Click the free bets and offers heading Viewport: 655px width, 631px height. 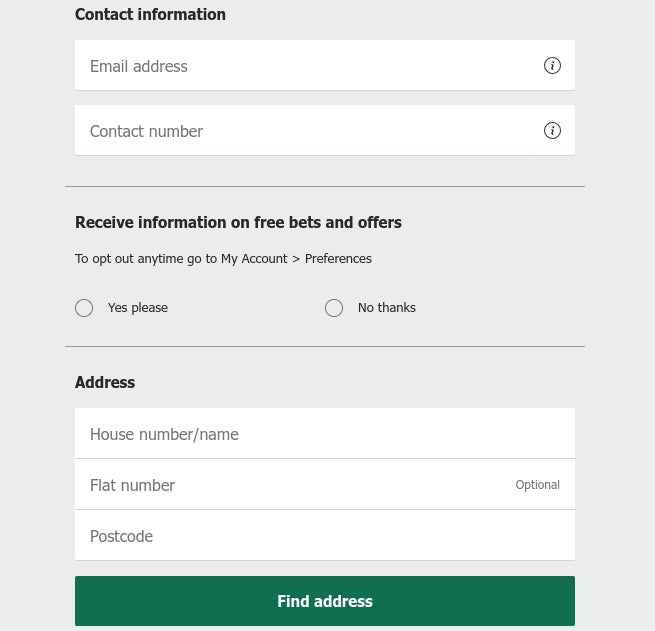click(238, 222)
